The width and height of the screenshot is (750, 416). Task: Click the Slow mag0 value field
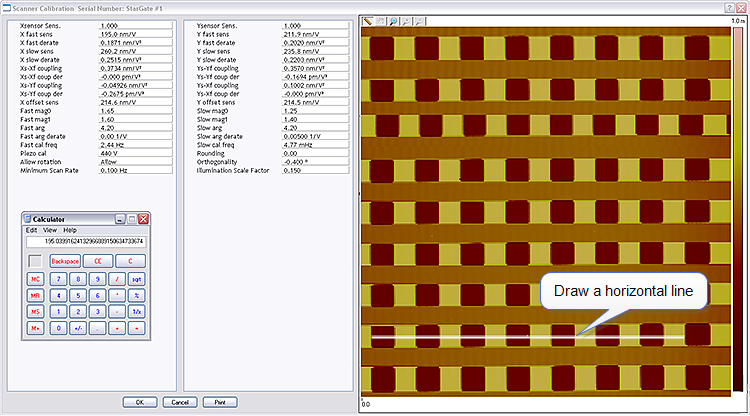point(316,111)
